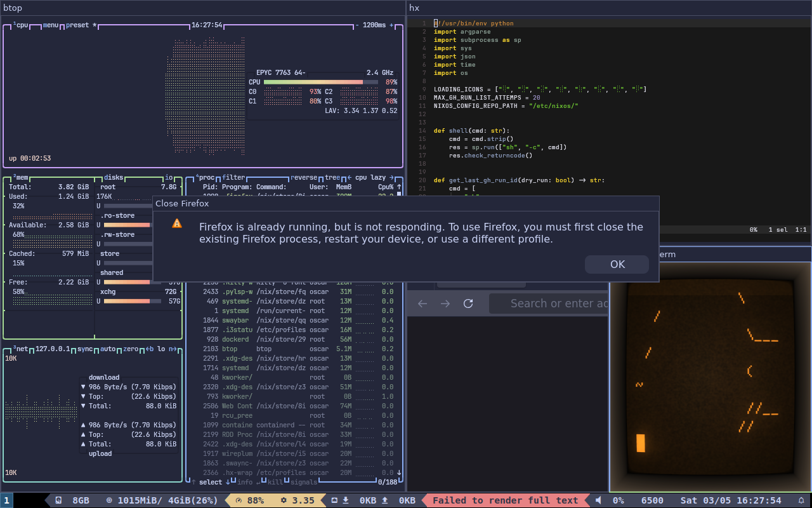
Task: Click the select down arrow in proc footer
Action: pyautogui.click(x=228, y=483)
